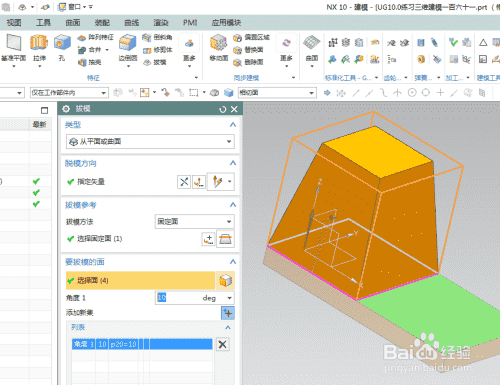Click the 最新 column header
Screen dimensions: 500x385
click(x=39, y=124)
